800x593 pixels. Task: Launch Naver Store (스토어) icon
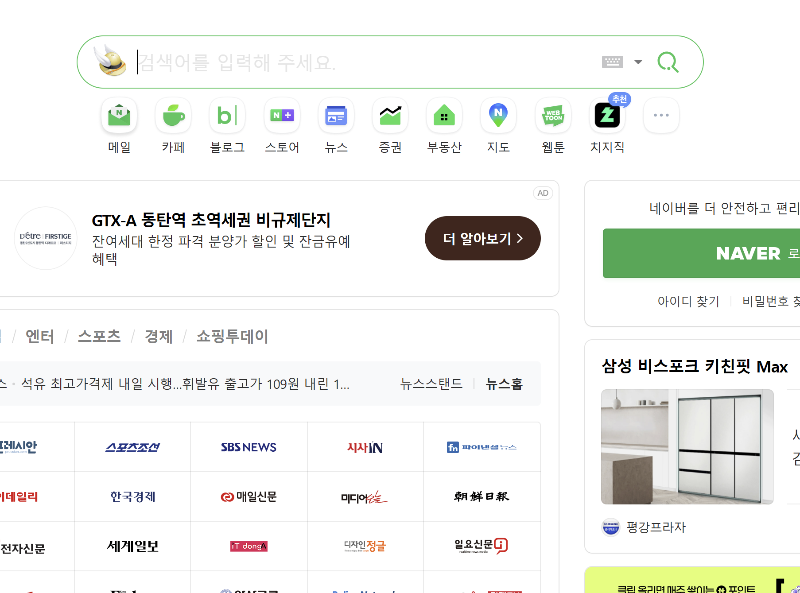(281, 115)
